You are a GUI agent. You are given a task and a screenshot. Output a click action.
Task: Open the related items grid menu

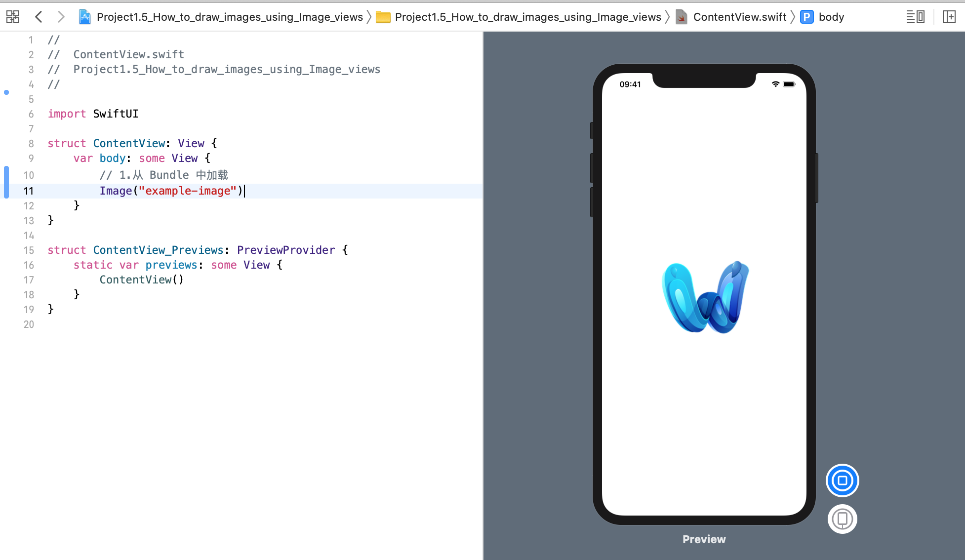tap(13, 17)
